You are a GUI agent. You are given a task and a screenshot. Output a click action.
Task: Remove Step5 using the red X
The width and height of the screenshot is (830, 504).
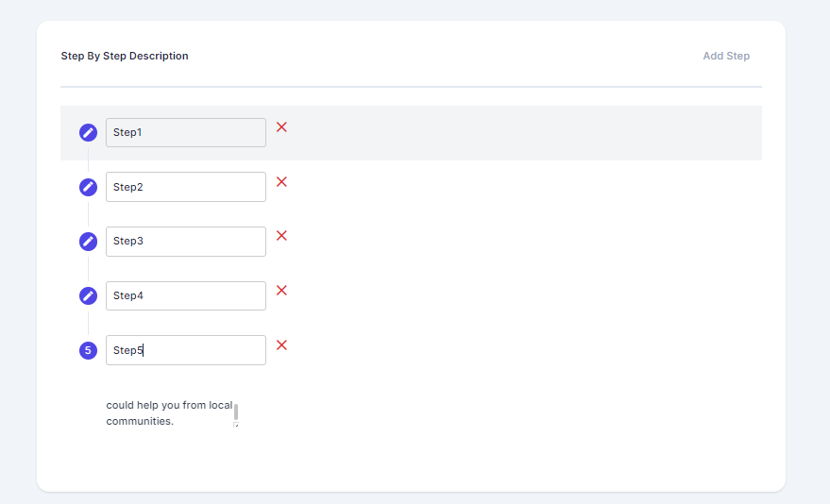click(281, 345)
